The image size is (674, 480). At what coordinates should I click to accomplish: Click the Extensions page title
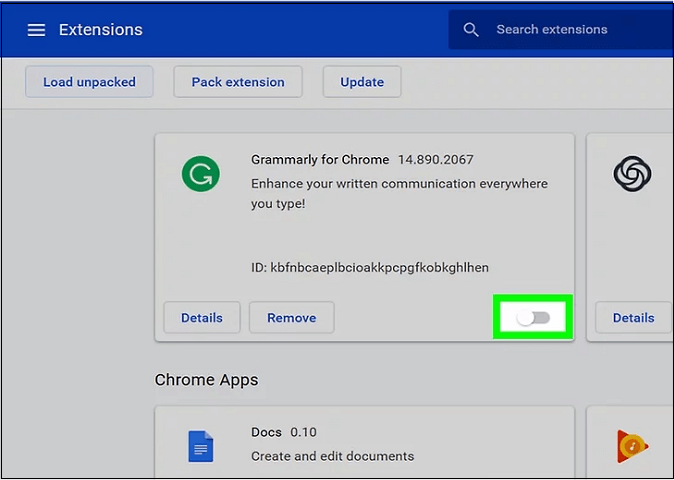pos(100,30)
